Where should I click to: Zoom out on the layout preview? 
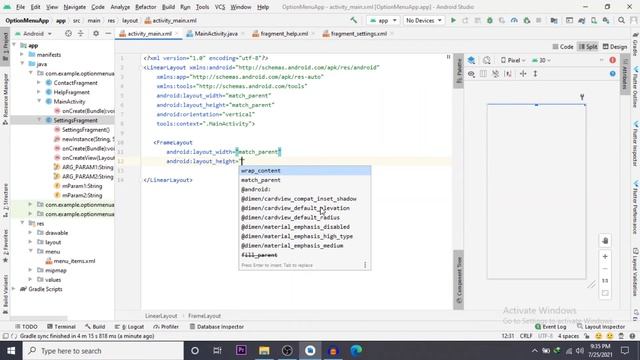point(605,269)
